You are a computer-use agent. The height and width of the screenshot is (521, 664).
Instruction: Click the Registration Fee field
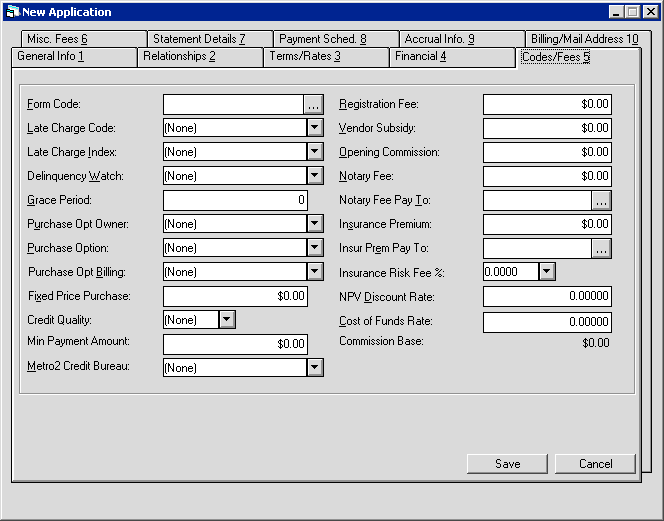point(547,104)
